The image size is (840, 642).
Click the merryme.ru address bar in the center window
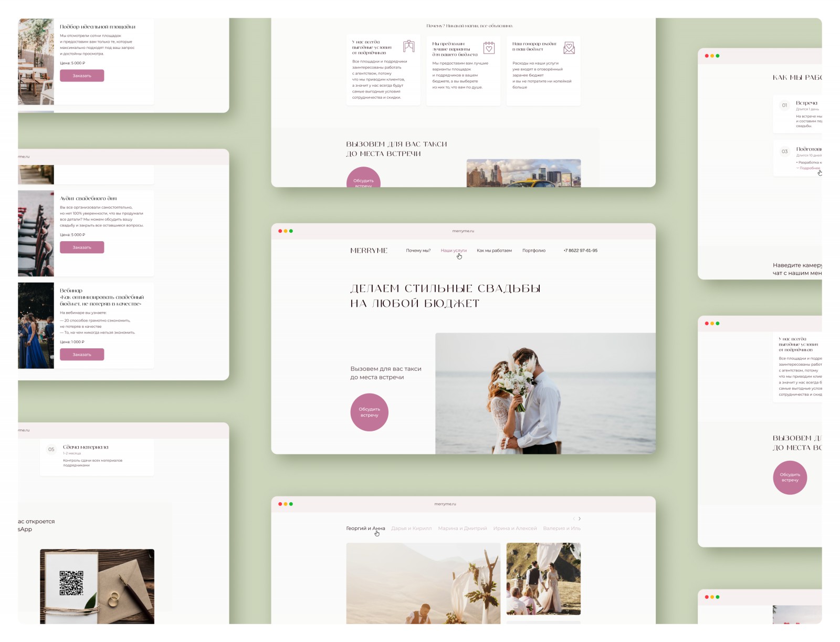pyautogui.click(x=463, y=231)
